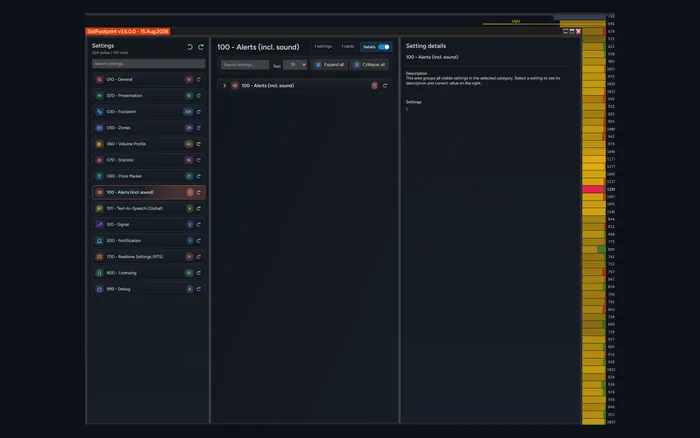Screen dimensions: 700x438
Task: Click the count badge of 060 - Volume Profile
Action: 188,144
